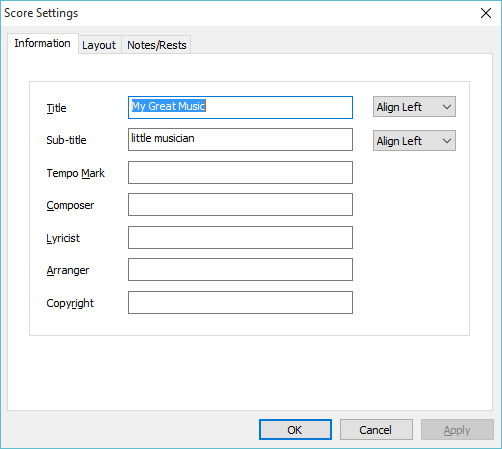Focus the Sub-title field containing little musician
The width and height of the screenshot is (502, 449).
pos(240,140)
